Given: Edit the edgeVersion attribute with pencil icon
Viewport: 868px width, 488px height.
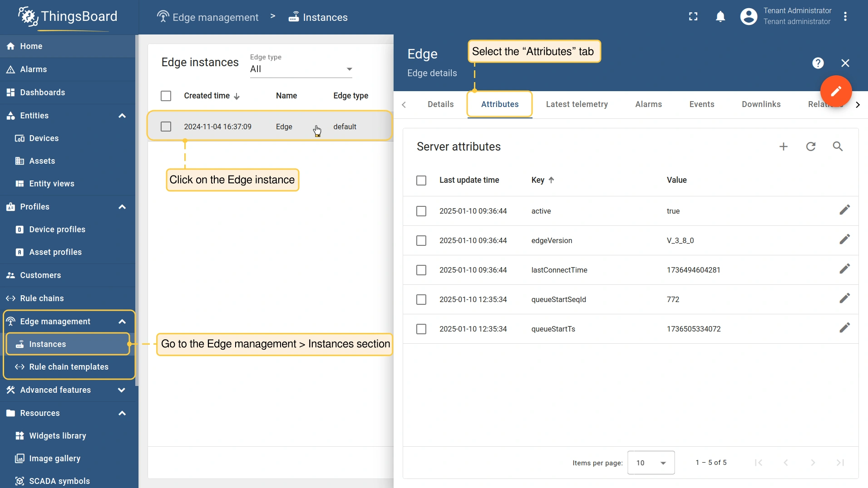Looking at the screenshot, I should coord(844,239).
